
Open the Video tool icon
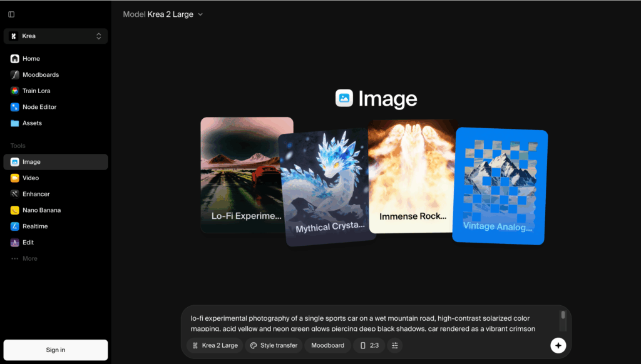[x=15, y=178]
